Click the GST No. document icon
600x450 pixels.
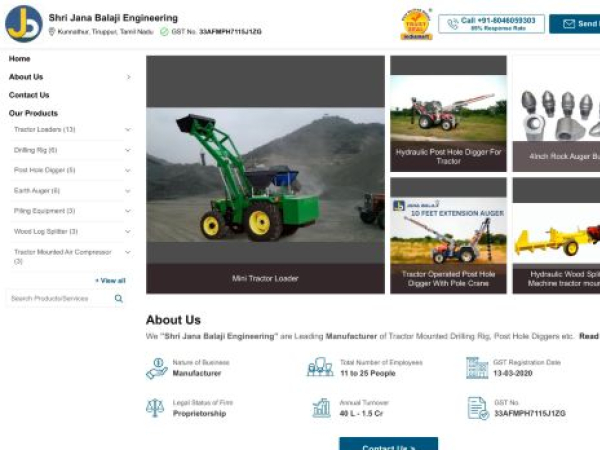point(477,408)
